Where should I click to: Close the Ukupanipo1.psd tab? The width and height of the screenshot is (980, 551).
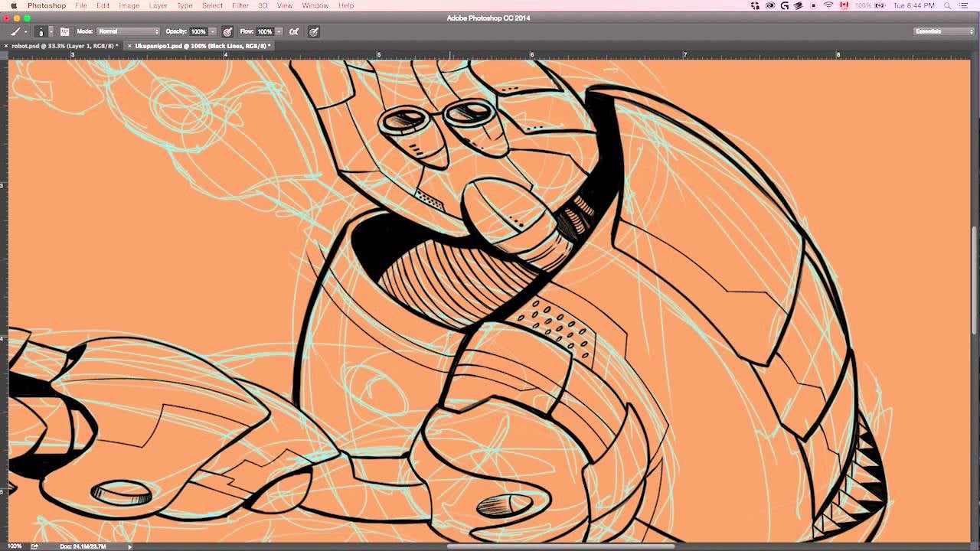129,46
